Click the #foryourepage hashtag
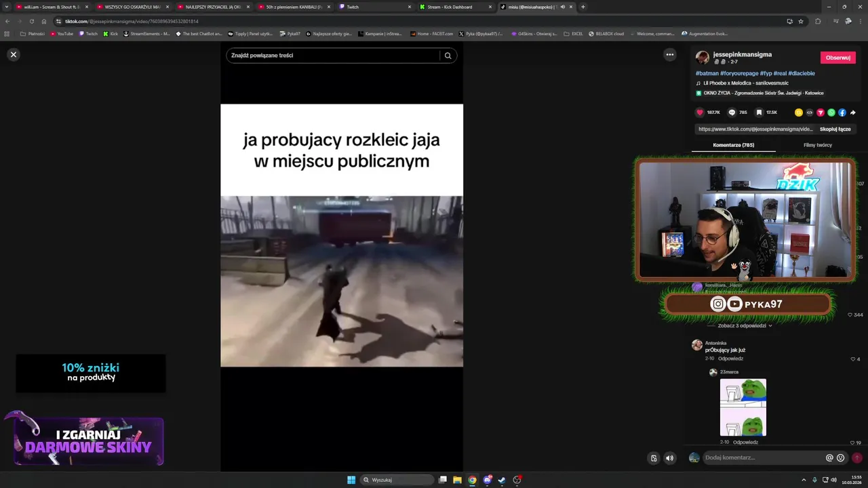 (x=738, y=73)
